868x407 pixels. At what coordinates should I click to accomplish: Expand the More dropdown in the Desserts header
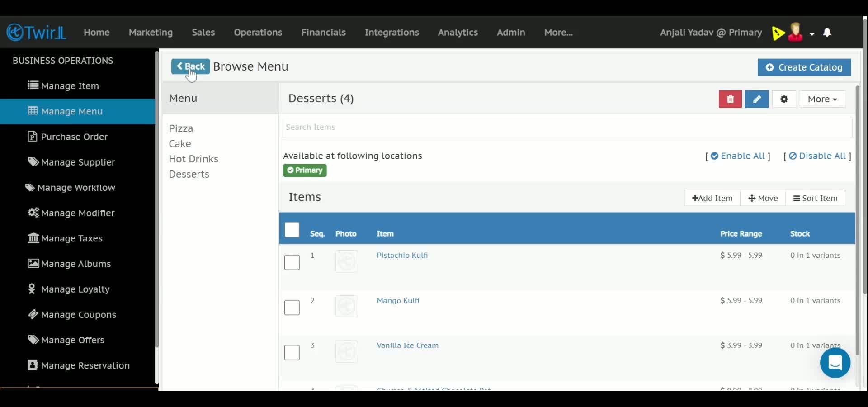[x=822, y=99]
